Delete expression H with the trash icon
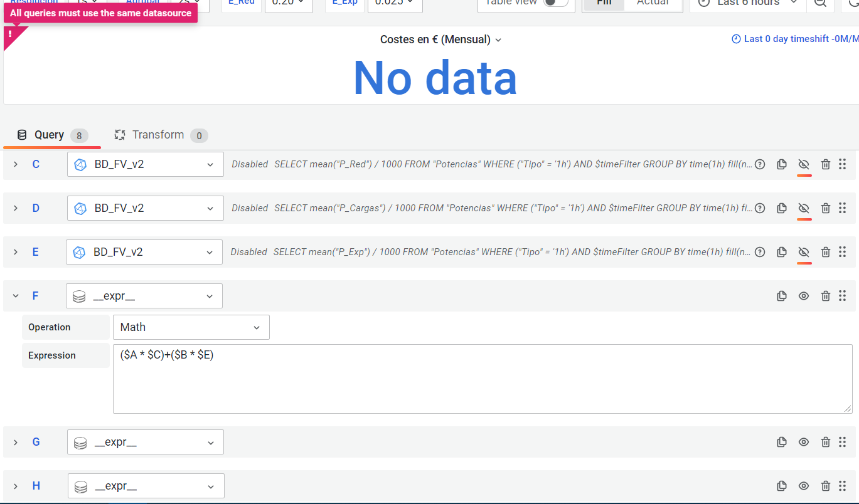Screen dimensions: 859x504 click(825, 486)
